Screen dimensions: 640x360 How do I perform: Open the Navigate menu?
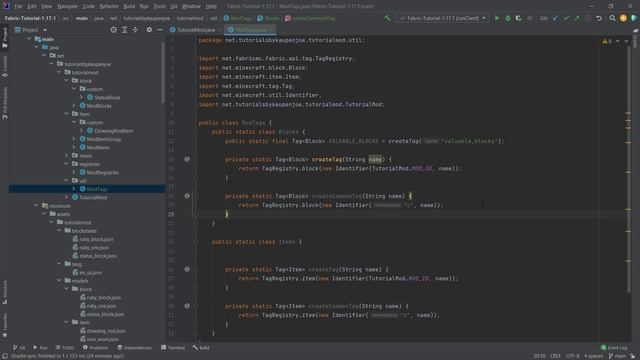(x=67, y=6)
